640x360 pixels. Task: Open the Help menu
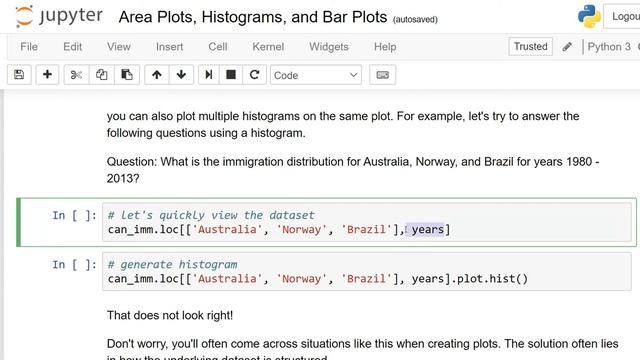pyautogui.click(x=385, y=47)
